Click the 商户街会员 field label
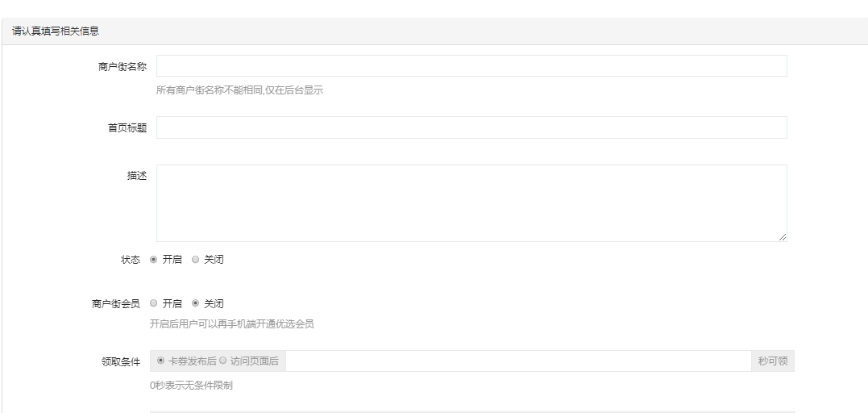 [116, 304]
